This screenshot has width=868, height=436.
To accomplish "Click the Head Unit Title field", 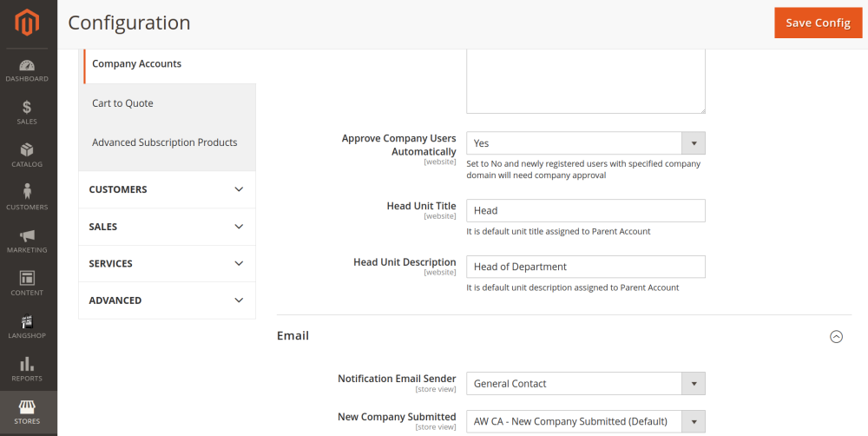I will coord(586,210).
